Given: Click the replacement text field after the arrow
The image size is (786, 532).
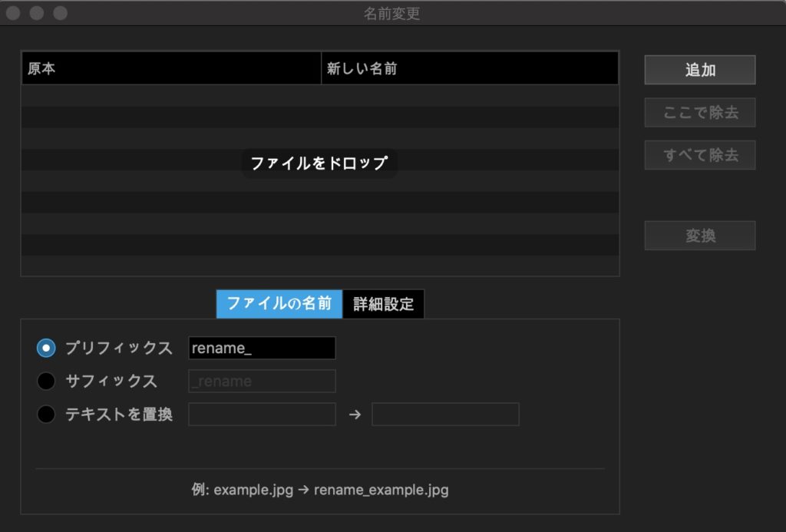Looking at the screenshot, I should [x=445, y=415].
